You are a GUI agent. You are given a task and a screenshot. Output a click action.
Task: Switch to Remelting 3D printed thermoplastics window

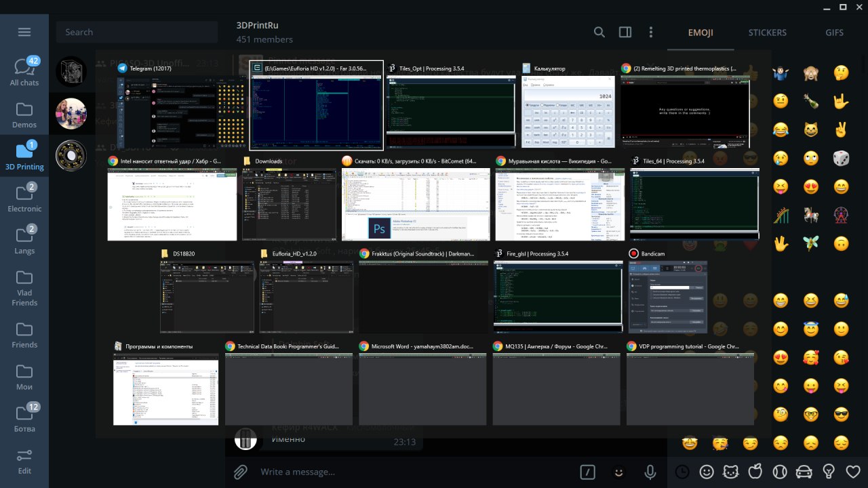[x=686, y=105]
